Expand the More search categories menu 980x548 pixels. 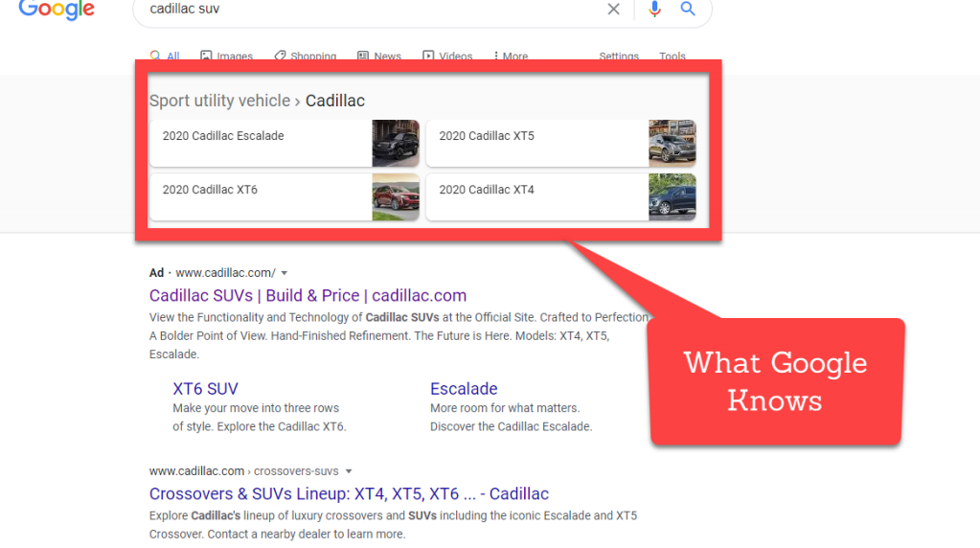click(x=511, y=57)
